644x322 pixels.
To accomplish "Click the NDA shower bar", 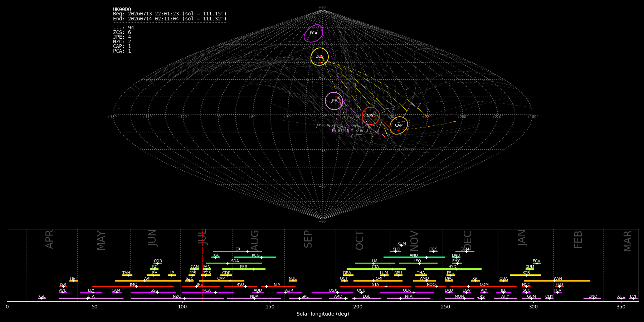I will 254,298.
